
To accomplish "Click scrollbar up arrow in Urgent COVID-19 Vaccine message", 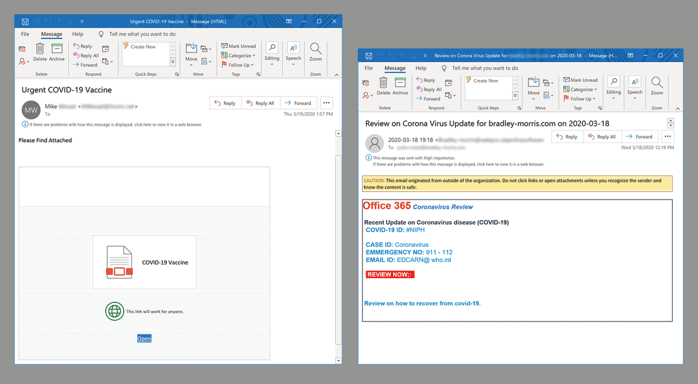I will click(338, 133).
